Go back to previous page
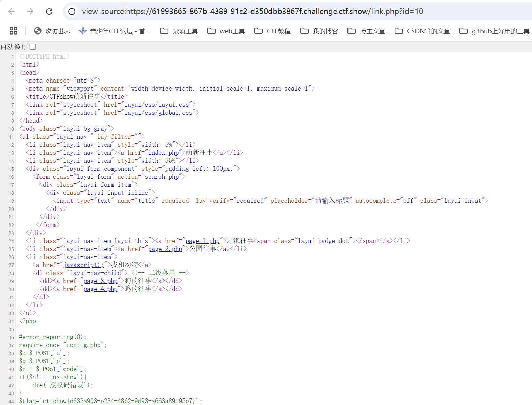Screen dimensions: 532x405 click(12, 12)
